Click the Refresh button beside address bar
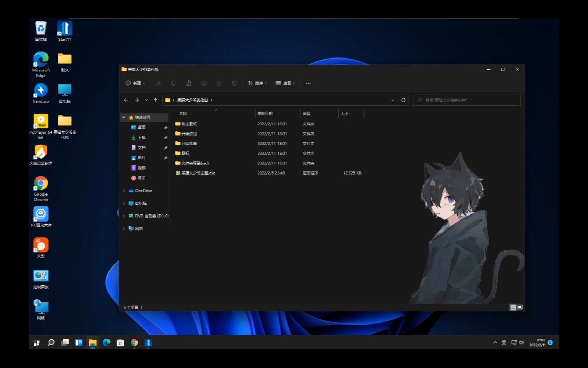This screenshot has height=368, width=588. click(403, 100)
